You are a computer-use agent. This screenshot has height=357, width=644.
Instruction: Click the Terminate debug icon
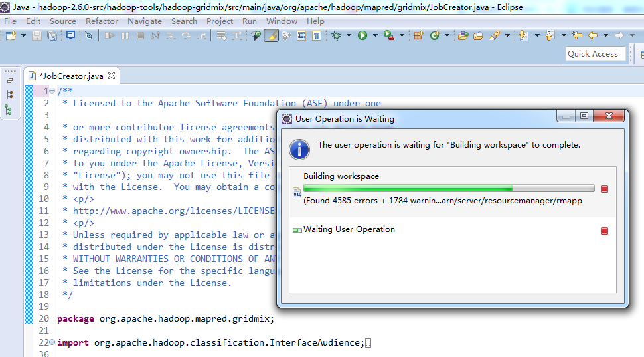(140, 36)
